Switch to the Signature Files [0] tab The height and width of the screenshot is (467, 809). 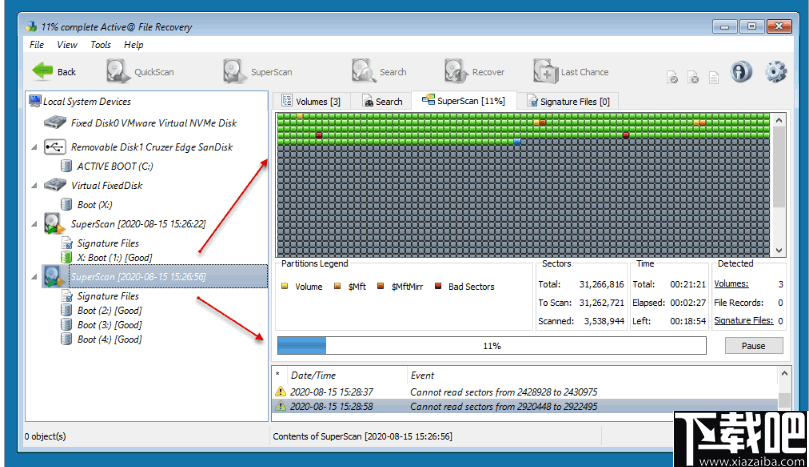(x=568, y=101)
